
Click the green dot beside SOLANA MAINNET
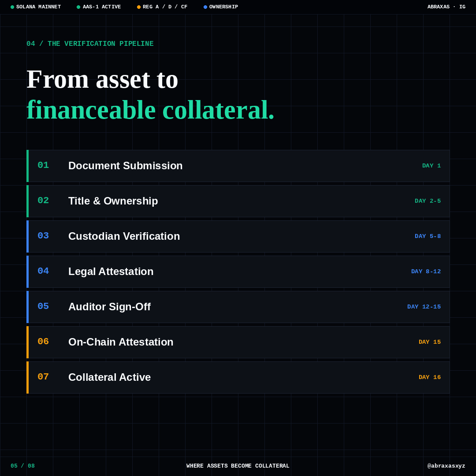point(12,7)
